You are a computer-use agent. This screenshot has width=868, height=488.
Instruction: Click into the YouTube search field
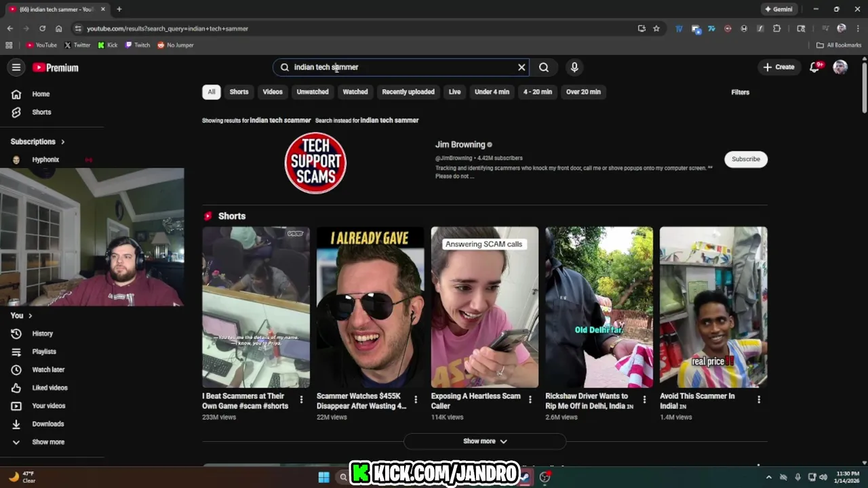tap(400, 67)
